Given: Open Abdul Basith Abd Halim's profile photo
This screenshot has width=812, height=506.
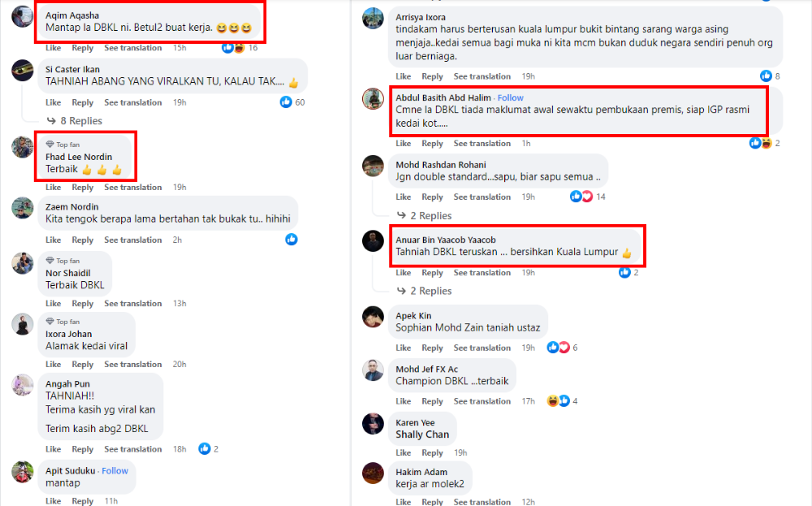Looking at the screenshot, I should [373, 98].
